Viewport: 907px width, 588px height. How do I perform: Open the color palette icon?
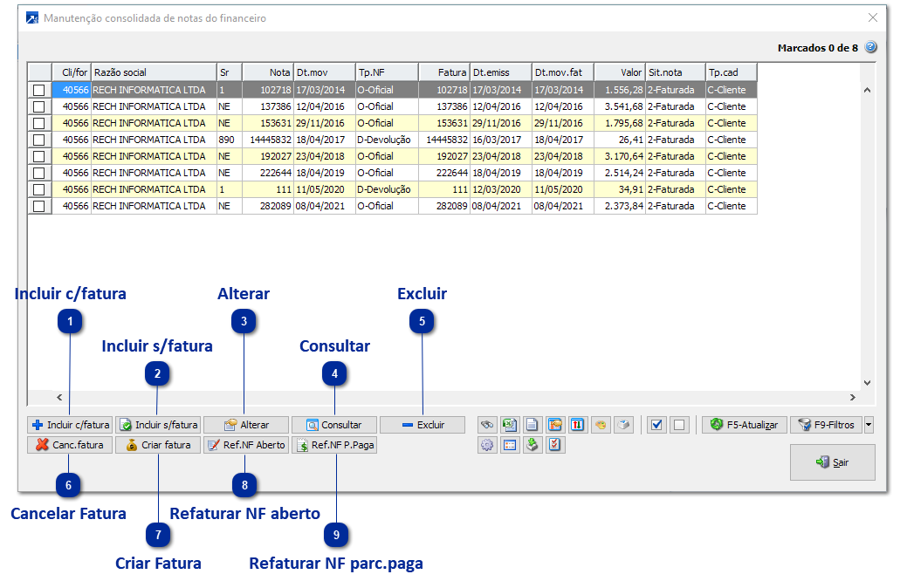(600, 425)
